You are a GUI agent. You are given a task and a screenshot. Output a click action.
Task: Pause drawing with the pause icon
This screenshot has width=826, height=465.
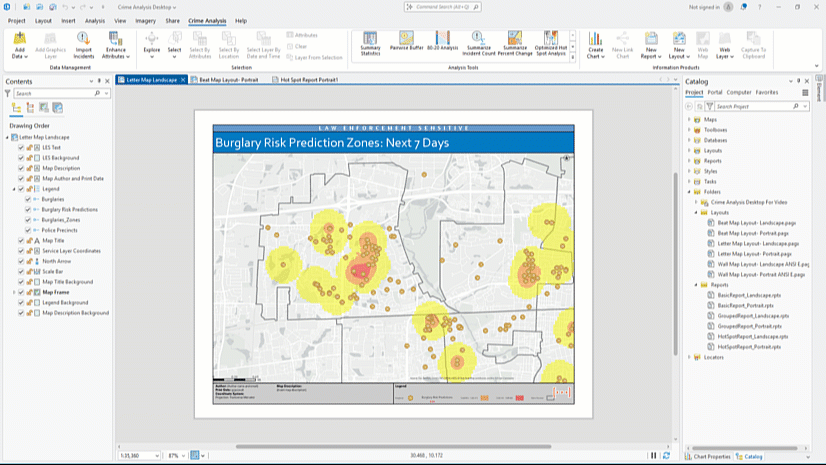click(654, 456)
